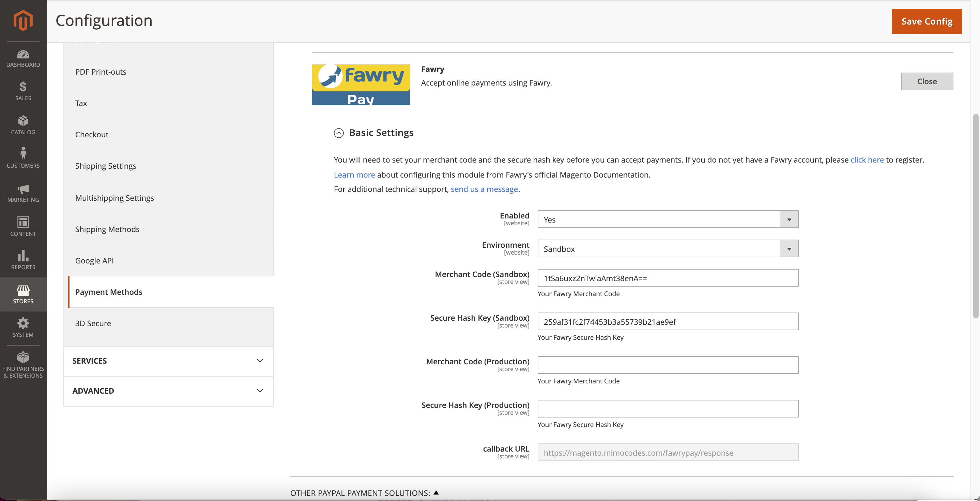Click the Magento logo icon in sidebar
Image resolution: width=980 pixels, height=501 pixels.
(22, 18)
